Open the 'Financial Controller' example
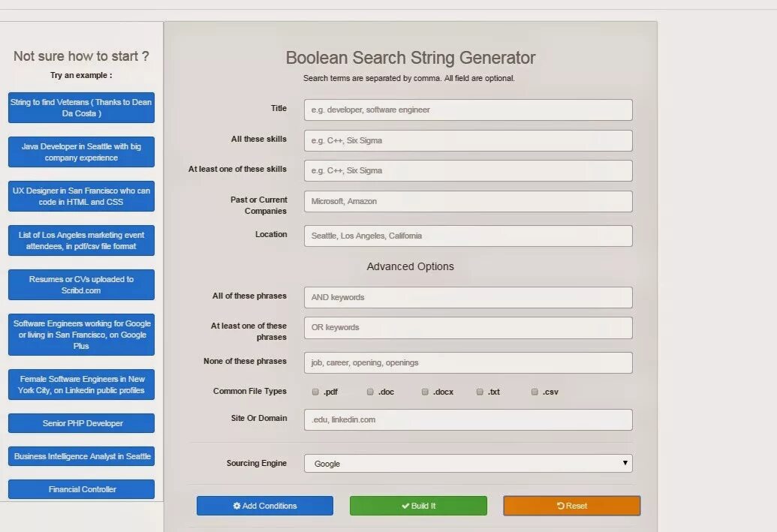 coord(81,488)
